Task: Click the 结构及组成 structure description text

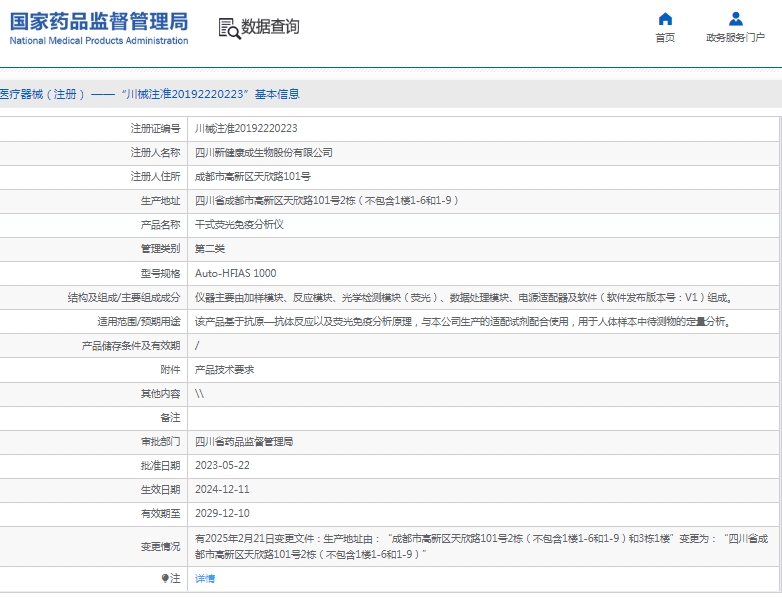Action: click(x=463, y=298)
